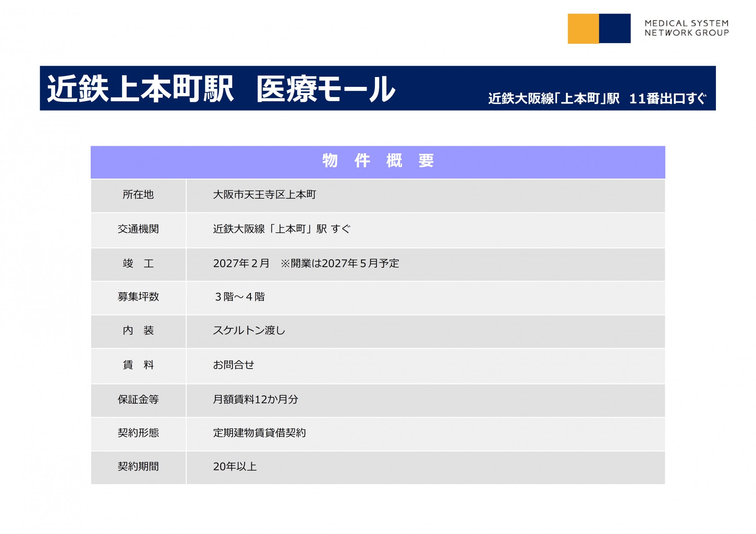The image size is (756, 534).
Task: Click the 近鉄上本町駅 医療モール title
Action: [221, 89]
